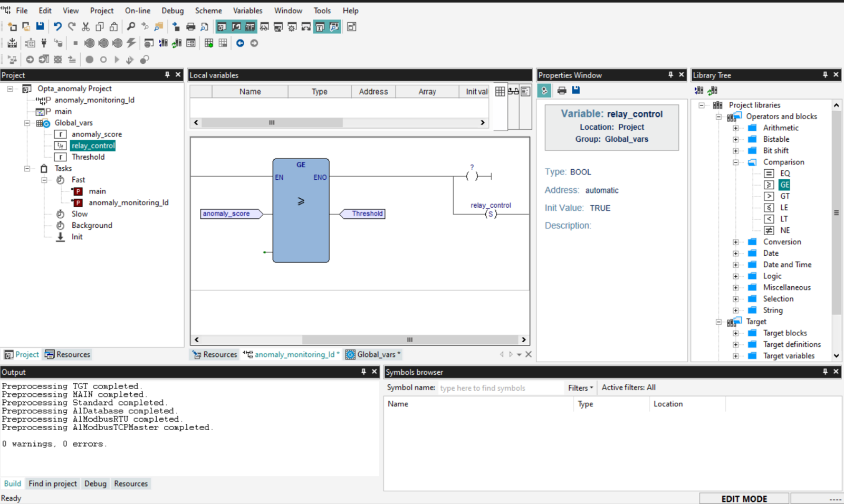Switch to the Global_vars editor tab
The height and width of the screenshot is (504, 844).
click(x=376, y=354)
